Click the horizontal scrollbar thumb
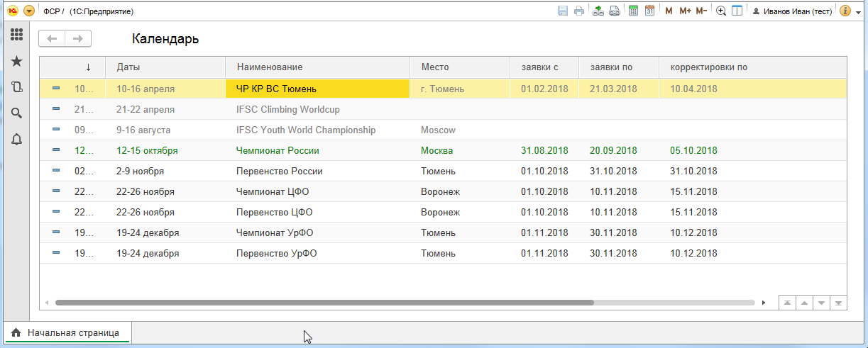Image resolution: width=868 pixels, height=348 pixels. coord(324,302)
